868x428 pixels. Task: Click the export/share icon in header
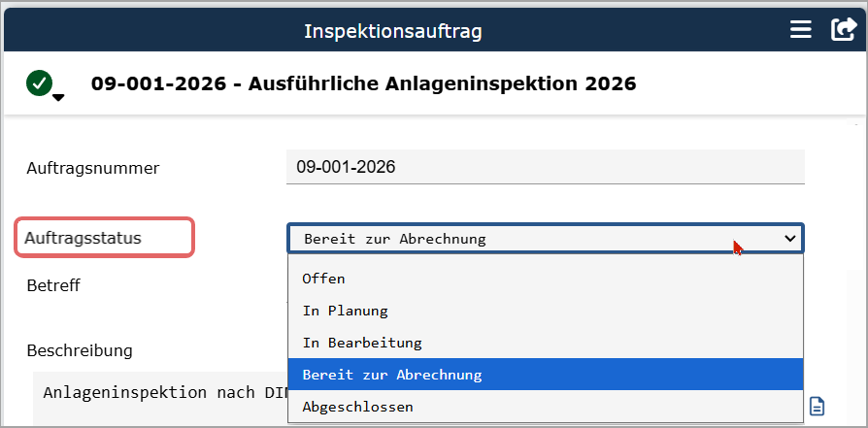click(844, 29)
